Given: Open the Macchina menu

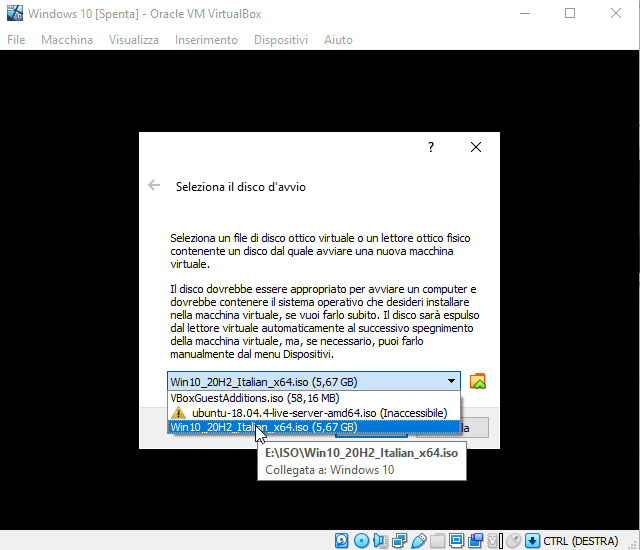Looking at the screenshot, I should tap(67, 40).
